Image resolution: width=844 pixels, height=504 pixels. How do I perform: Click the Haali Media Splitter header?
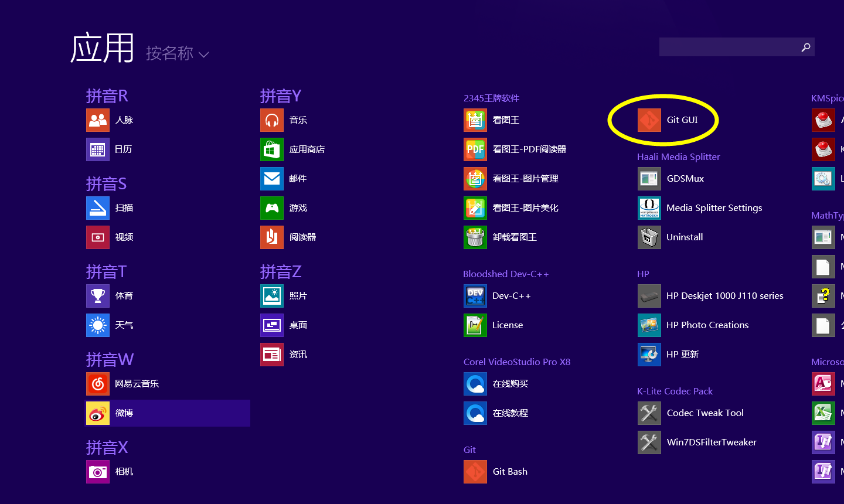(679, 156)
